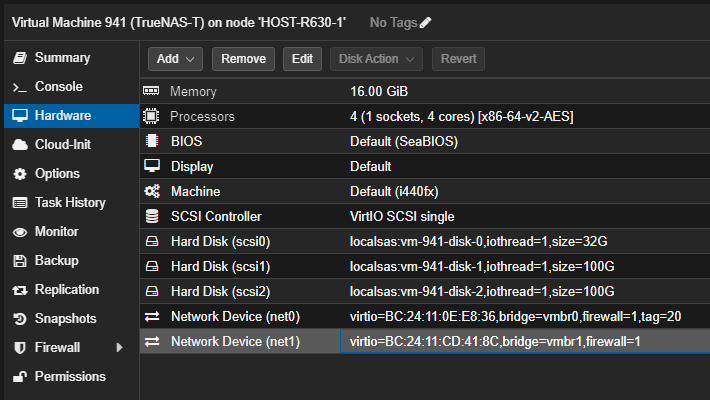Open the Backup section
This screenshot has height=400, width=710.
[72, 260]
